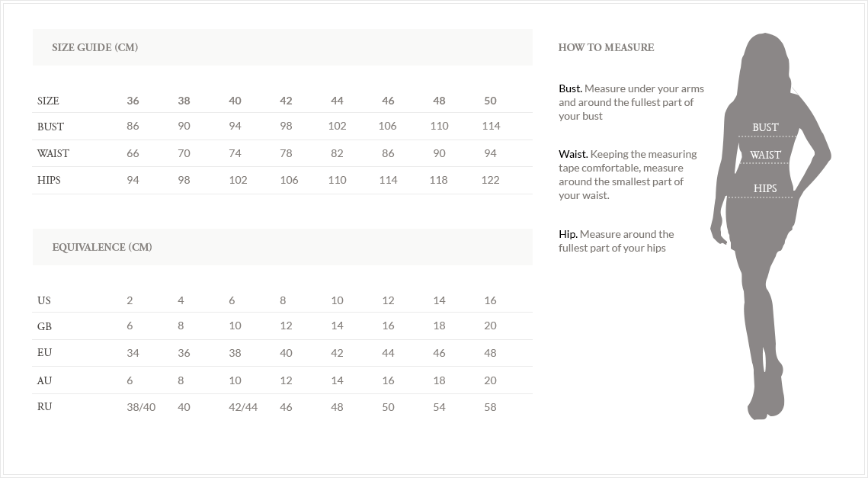Click the HIPS row label in size table

49,180
